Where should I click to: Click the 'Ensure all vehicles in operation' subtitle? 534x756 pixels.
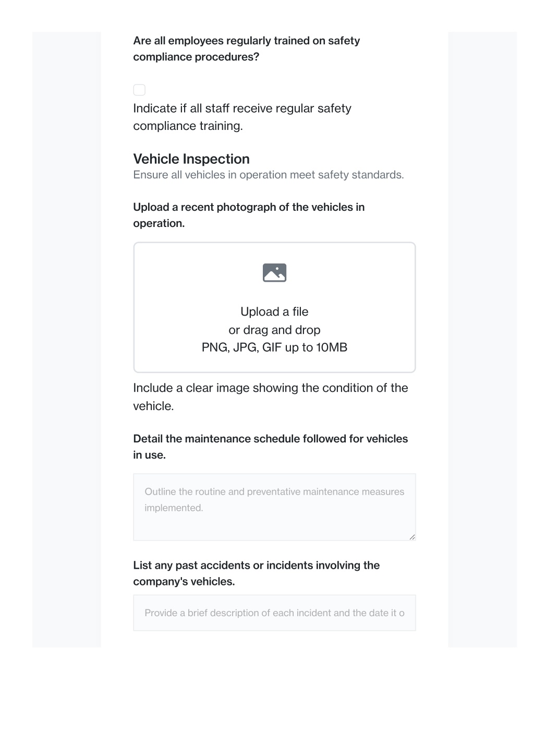[x=269, y=175]
